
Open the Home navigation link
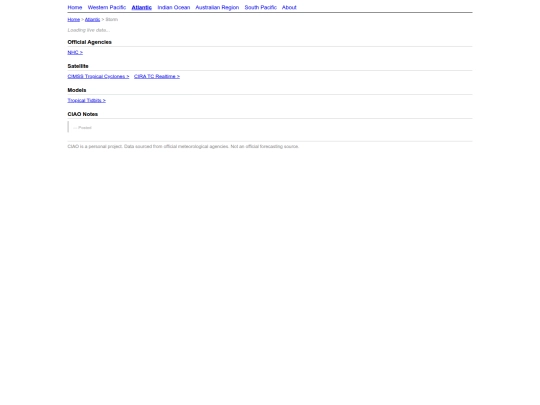[75, 7]
